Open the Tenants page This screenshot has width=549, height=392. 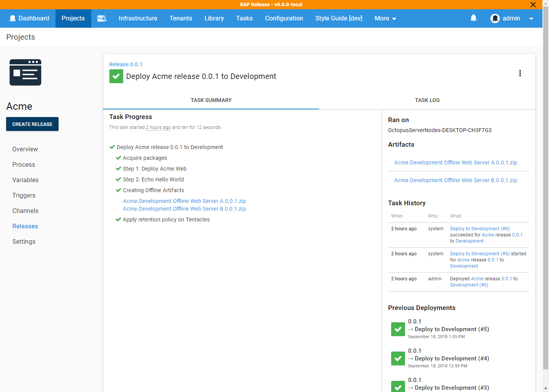tap(181, 18)
